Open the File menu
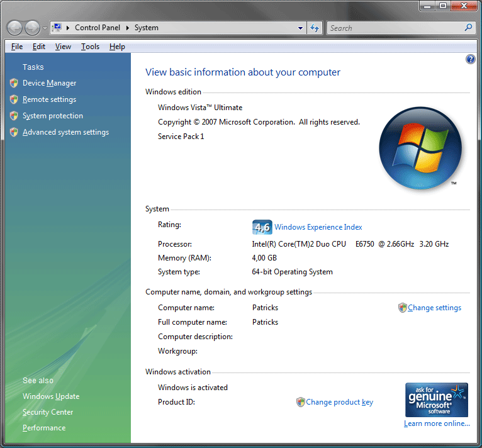482x448 pixels. (17, 47)
